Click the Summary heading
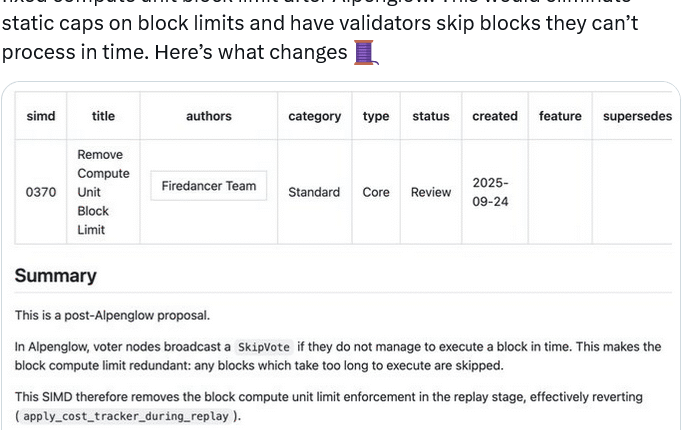This screenshot has height=430, width=685. click(x=56, y=276)
